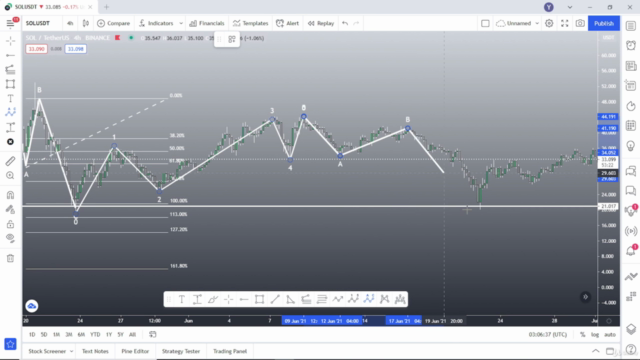Open the candle chart style dropdown

[x=86, y=23]
